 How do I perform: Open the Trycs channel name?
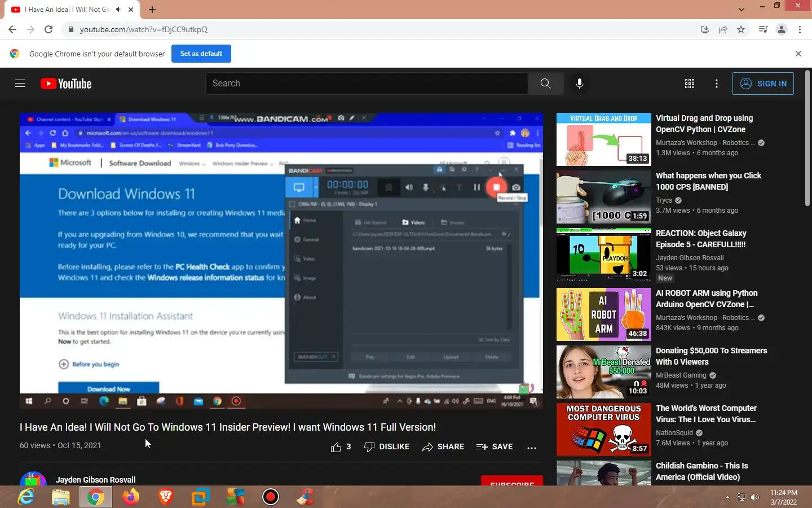pyautogui.click(x=664, y=200)
